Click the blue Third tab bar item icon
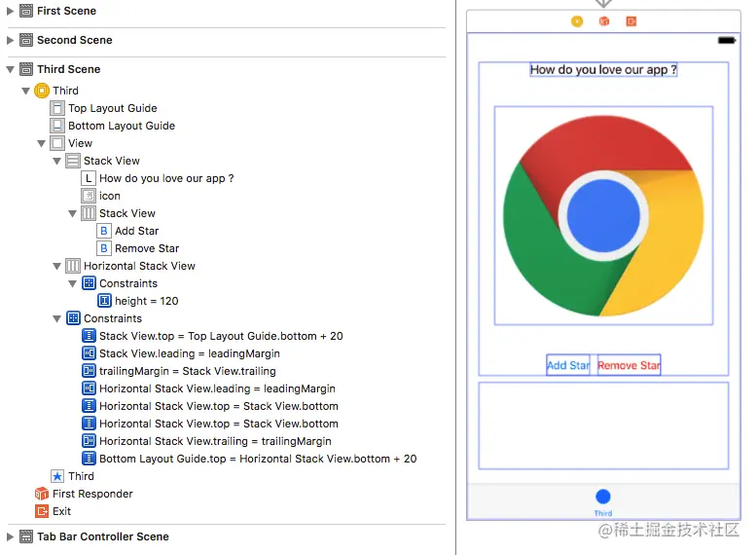756x555 pixels. pyautogui.click(x=603, y=498)
